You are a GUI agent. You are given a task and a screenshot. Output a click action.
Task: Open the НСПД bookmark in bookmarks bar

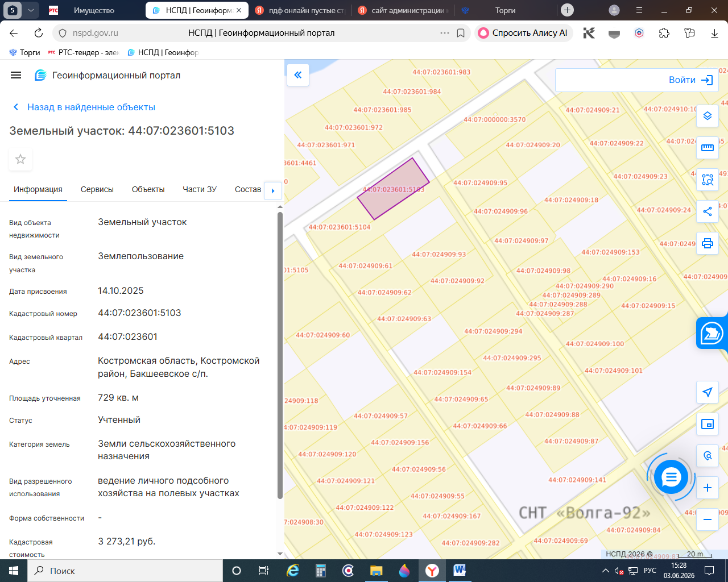[163, 52]
